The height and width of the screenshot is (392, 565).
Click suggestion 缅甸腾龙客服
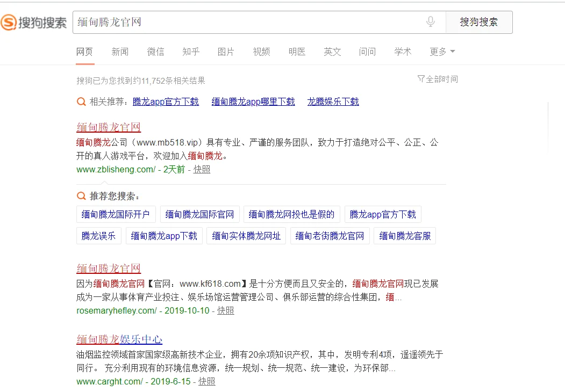tap(405, 236)
